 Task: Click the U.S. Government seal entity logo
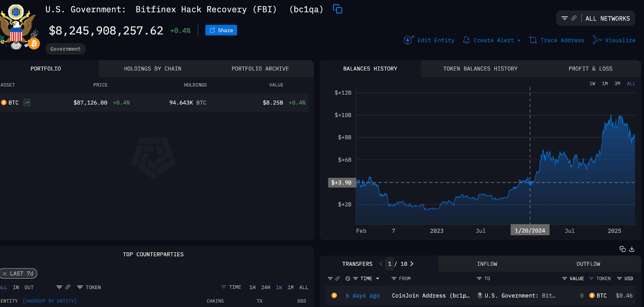tap(17, 27)
